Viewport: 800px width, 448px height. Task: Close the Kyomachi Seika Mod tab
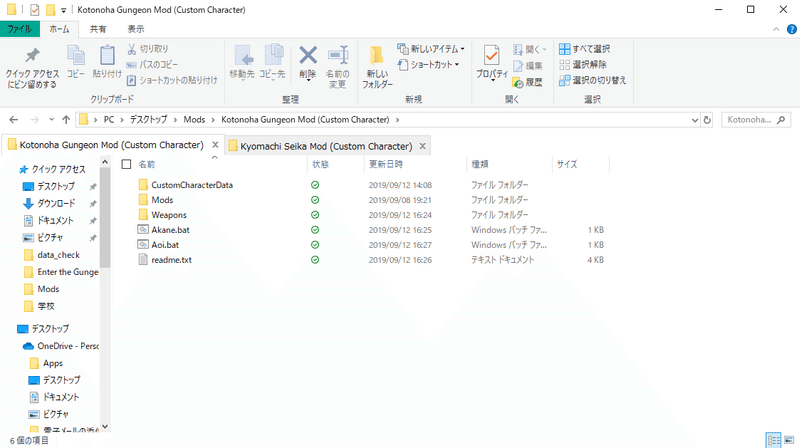422,146
